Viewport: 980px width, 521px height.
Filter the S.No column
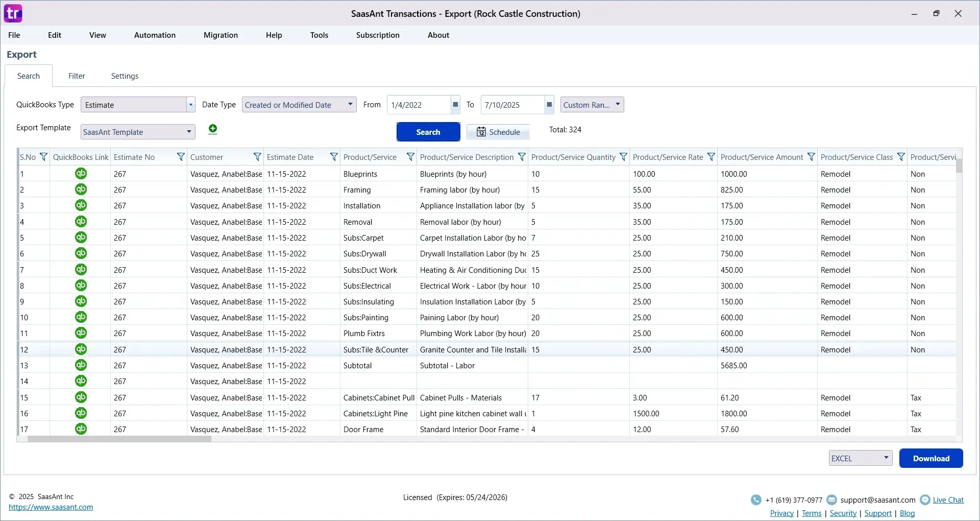coord(43,157)
